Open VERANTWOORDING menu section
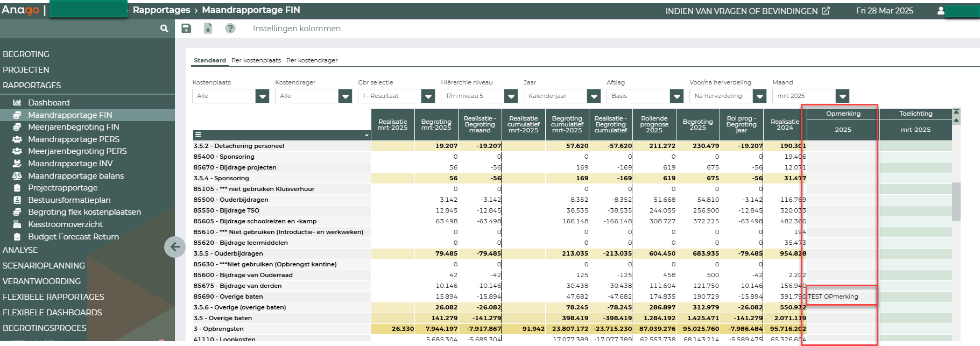Image resolution: width=980 pixels, height=346 pixels. (41, 281)
